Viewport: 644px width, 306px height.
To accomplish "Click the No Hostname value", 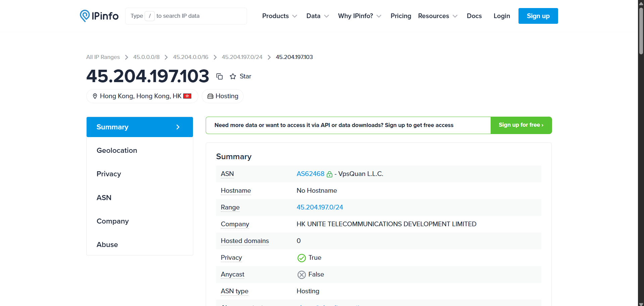I will tap(317, 191).
